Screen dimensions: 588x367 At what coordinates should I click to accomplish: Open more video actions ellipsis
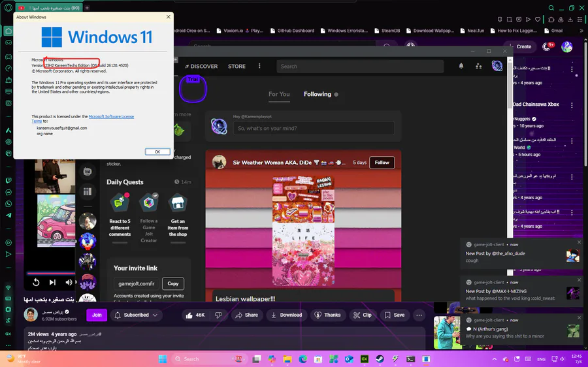point(419,315)
